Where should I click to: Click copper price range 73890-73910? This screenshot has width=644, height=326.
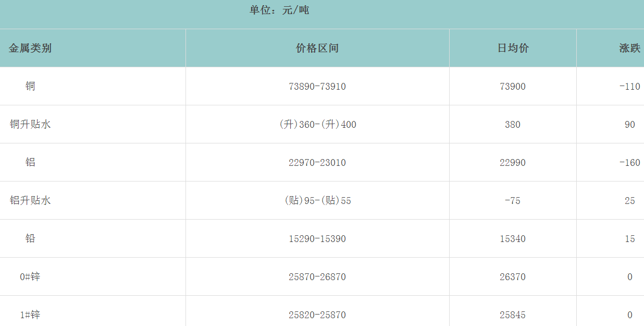coord(317,87)
